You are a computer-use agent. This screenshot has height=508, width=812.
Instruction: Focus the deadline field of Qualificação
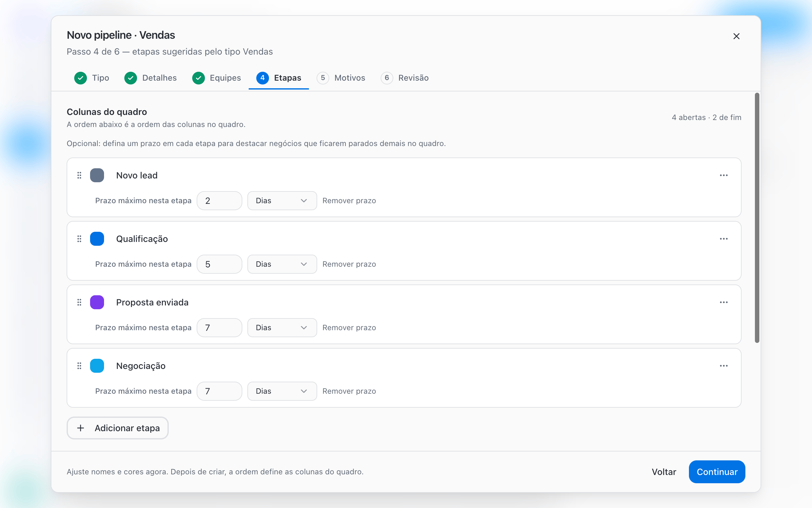click(219, 264)
